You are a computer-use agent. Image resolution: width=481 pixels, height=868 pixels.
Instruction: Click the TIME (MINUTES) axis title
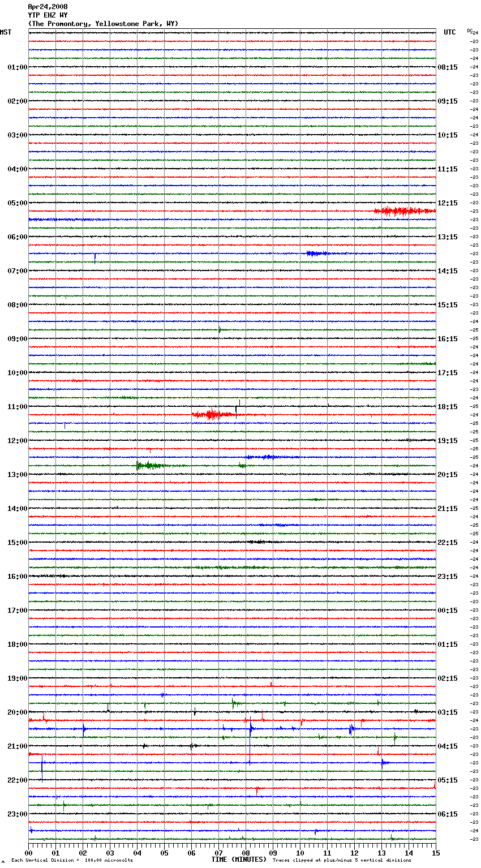pyautogui.click(x=239, y=860)
